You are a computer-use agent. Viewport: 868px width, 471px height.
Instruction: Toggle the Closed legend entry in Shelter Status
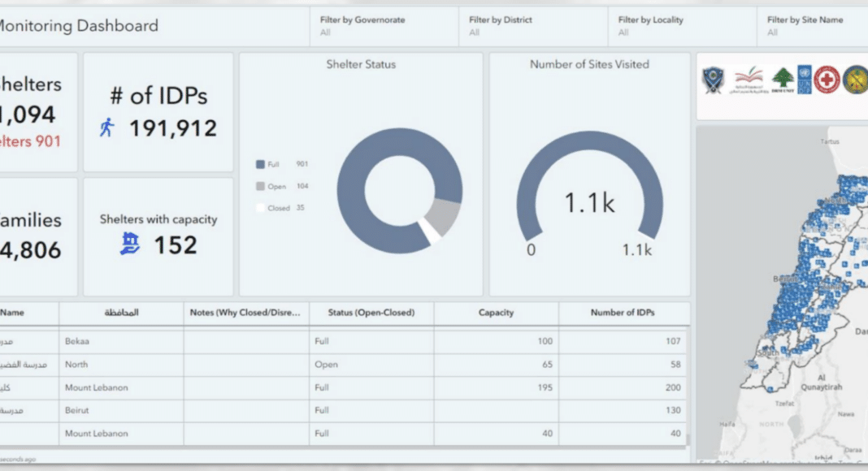tap(278, 208)
